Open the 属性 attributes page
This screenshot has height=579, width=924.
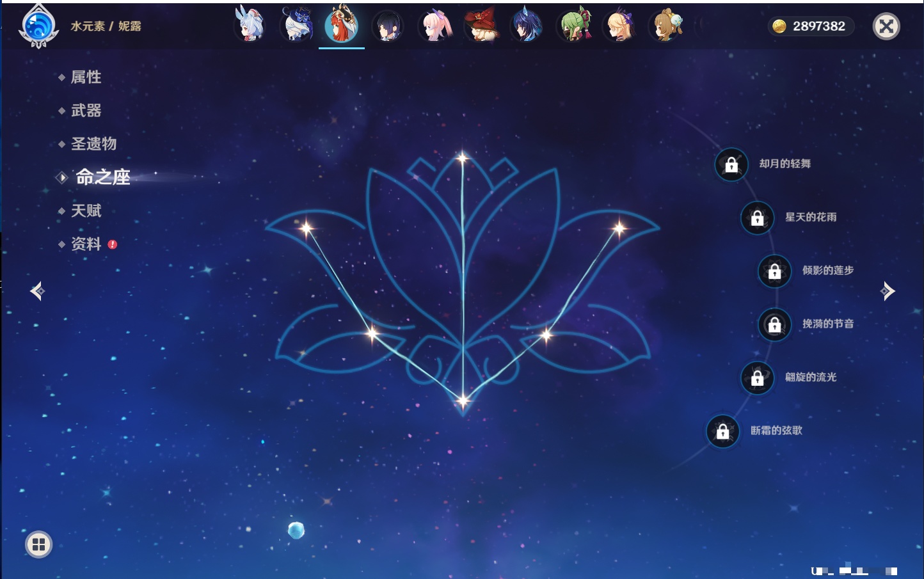click(86, 77)
